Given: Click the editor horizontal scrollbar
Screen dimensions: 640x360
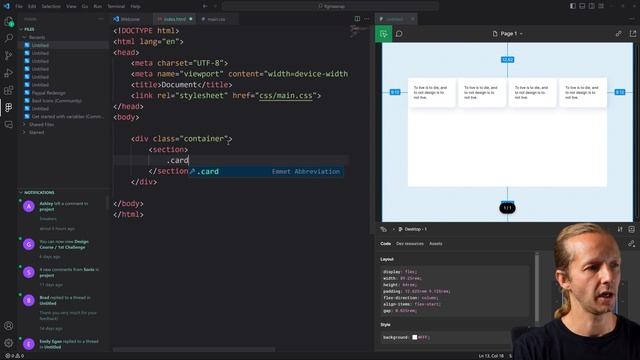Looking at the screenshot, I should coord(194,349).
